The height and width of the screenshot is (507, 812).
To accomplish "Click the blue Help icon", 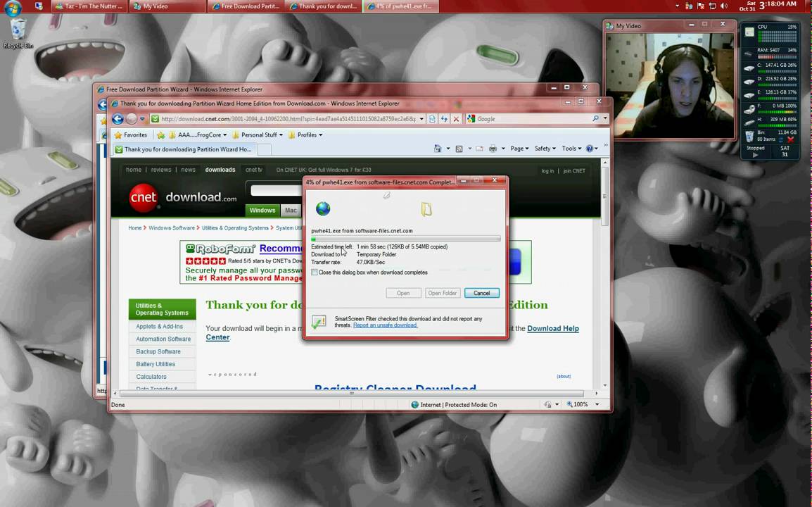I will click(590, 149).
